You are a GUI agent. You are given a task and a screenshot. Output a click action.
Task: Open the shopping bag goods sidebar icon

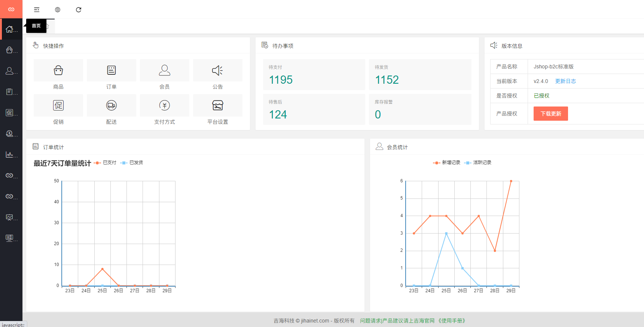(x=10, y=50)
